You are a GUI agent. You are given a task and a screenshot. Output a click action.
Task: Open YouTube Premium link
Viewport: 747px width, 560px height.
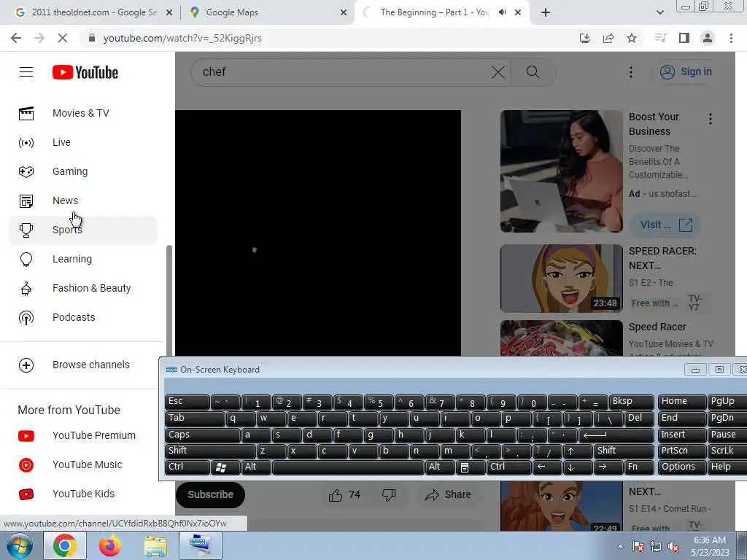tap(83, 436)
